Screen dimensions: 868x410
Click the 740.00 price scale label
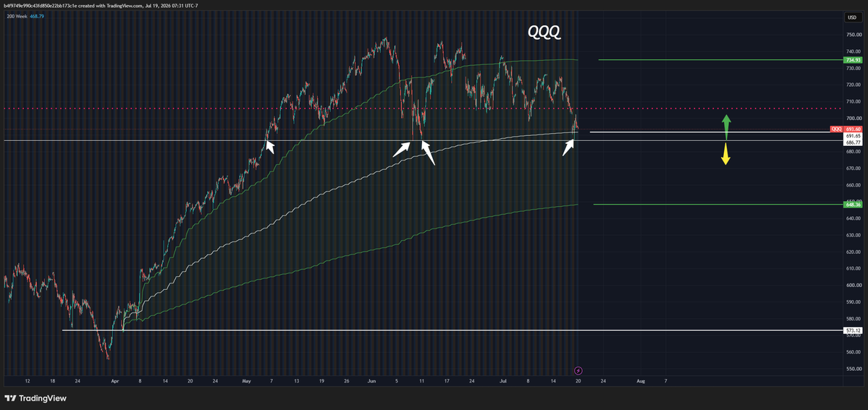point(853,51)
